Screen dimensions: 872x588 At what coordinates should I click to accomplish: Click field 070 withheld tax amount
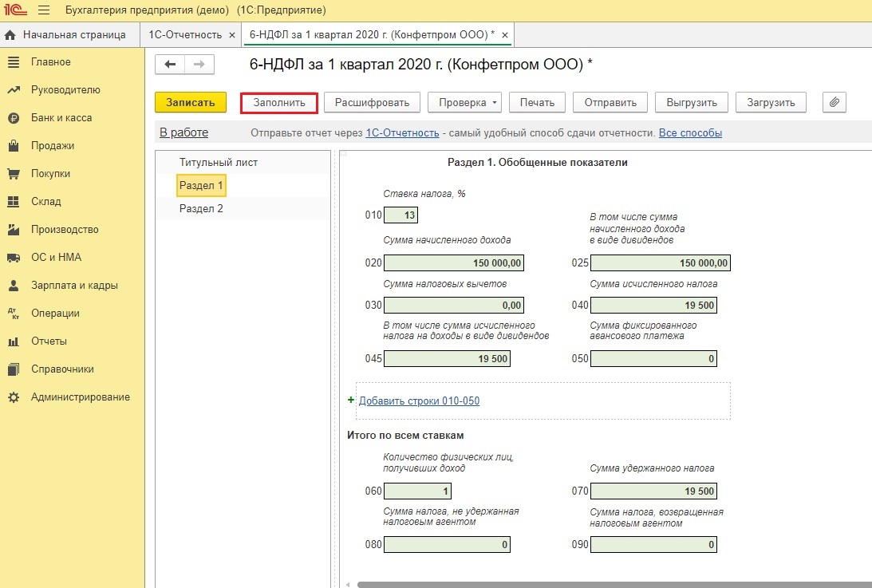[654, 491]
